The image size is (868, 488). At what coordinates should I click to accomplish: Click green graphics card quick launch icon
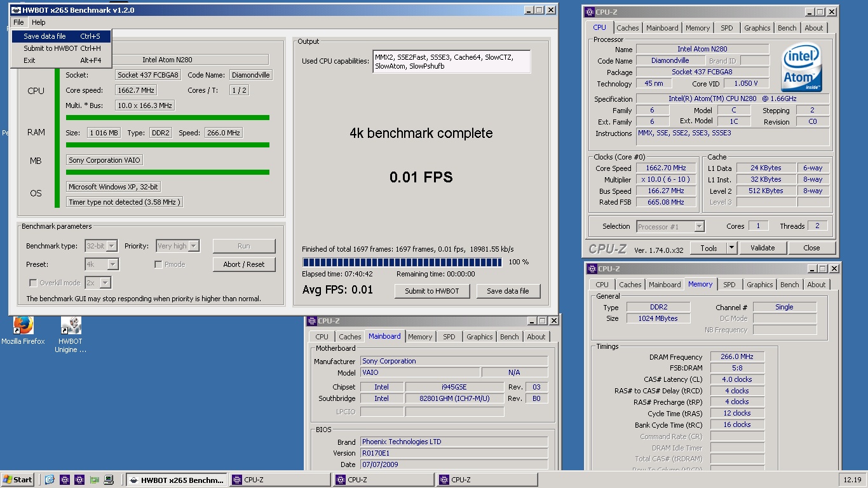point(94,480)
